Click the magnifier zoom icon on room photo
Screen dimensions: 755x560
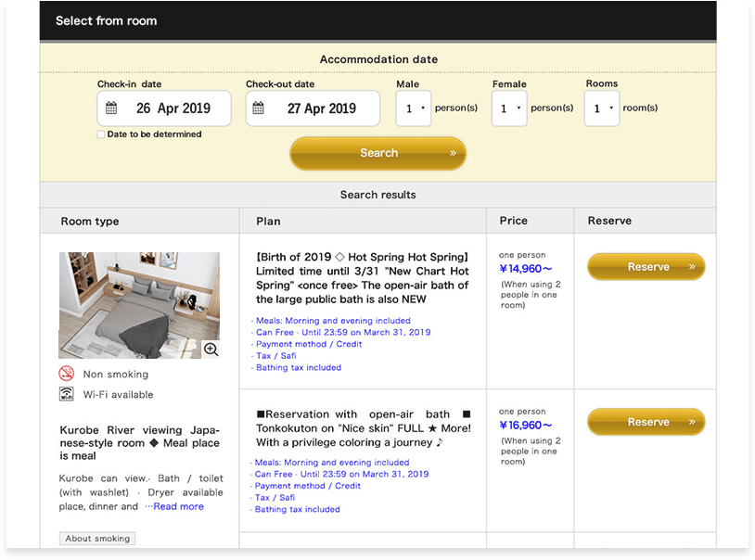211,349
